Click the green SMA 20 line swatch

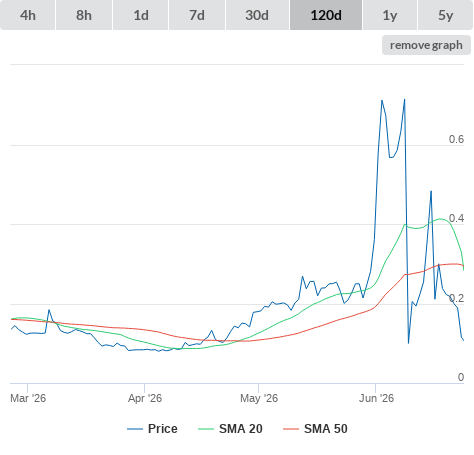[206, 429]
